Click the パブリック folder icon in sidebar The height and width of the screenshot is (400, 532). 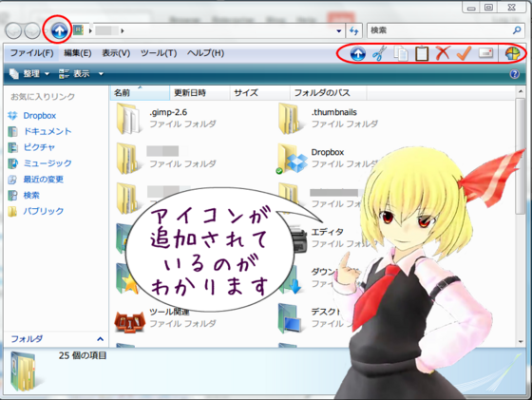point(12,211)
